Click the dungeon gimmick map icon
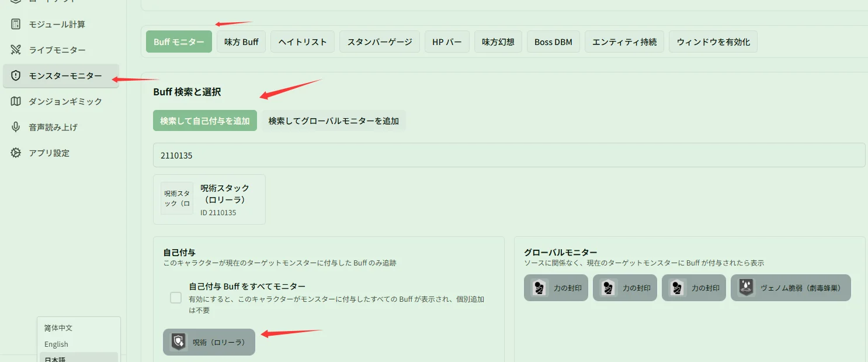 point(16,101)
